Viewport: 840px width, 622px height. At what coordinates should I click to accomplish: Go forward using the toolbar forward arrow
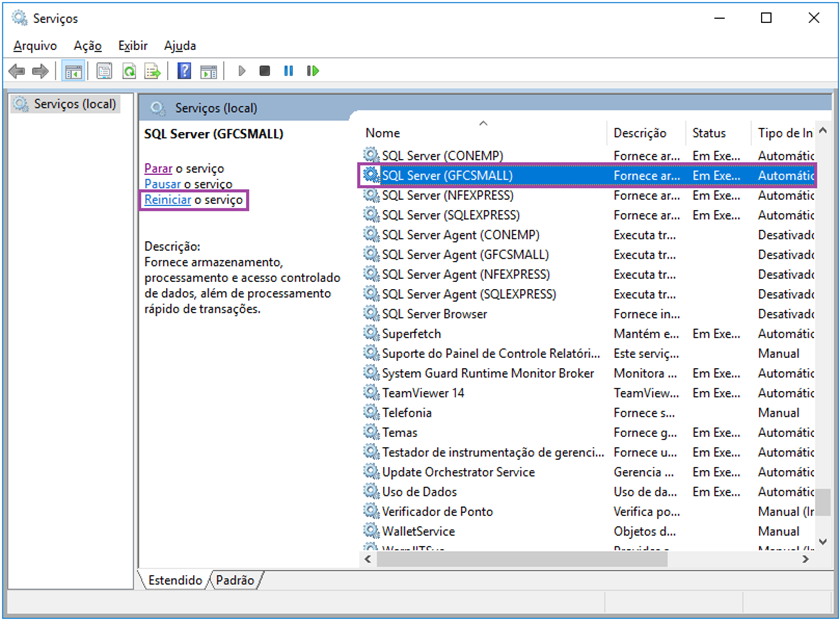[x=41, y=71]
